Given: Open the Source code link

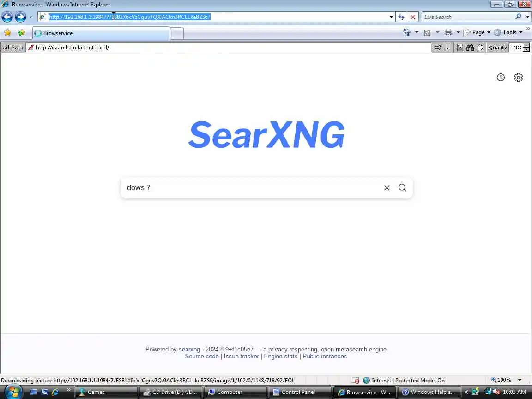Looking at the screenshot, I should tap(201, 356).
